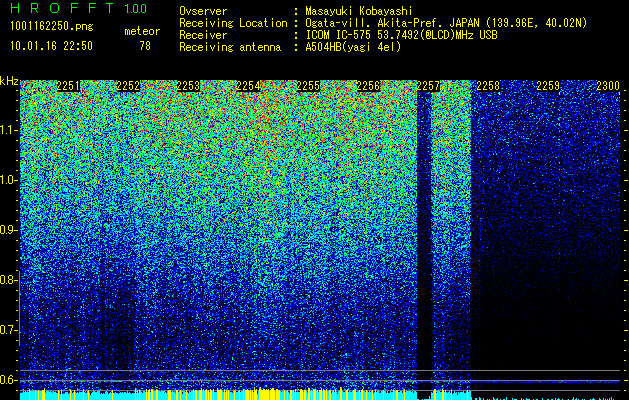Click the 1.1 kHz frequency axis label

click(x=9, y=130)
